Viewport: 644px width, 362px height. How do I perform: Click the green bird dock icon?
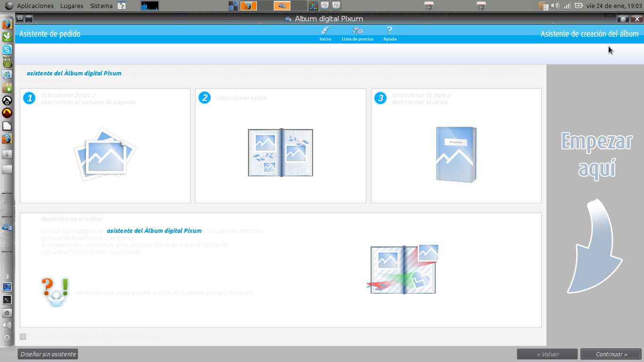(7, 36)
